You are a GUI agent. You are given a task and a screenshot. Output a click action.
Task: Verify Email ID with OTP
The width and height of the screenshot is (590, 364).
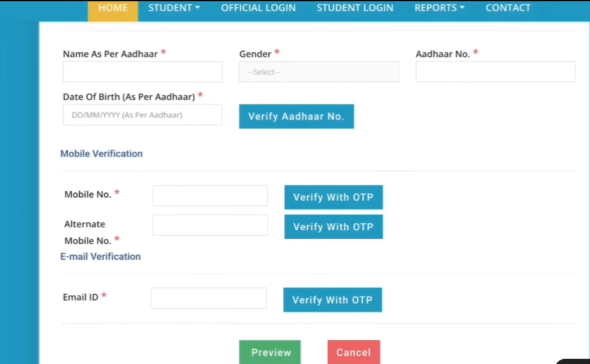coord(333,300)
